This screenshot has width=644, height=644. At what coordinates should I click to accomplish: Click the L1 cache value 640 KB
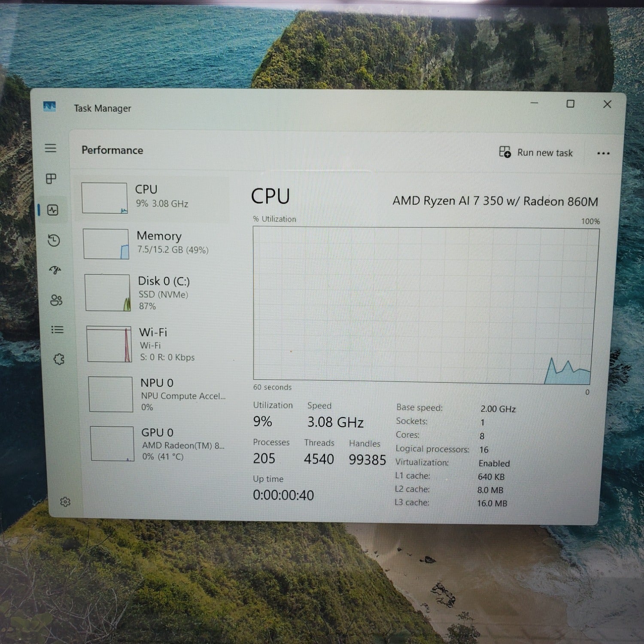coord(491,477)
